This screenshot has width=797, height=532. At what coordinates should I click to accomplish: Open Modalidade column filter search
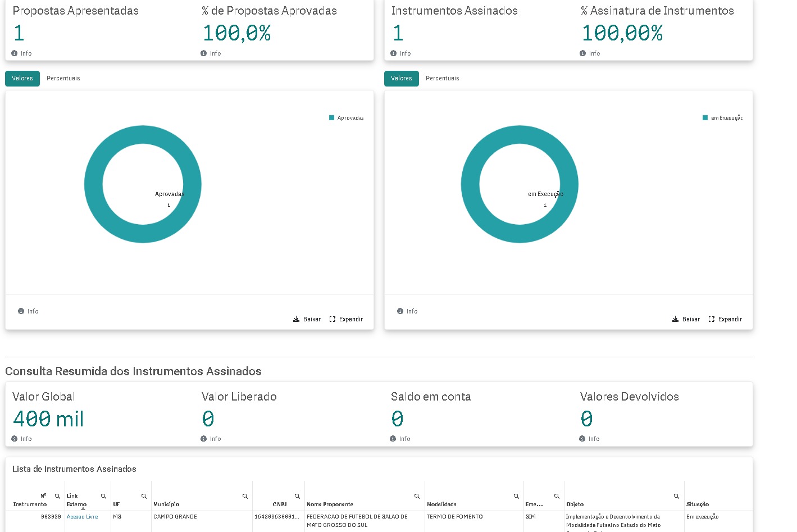[x=516, y=496]
